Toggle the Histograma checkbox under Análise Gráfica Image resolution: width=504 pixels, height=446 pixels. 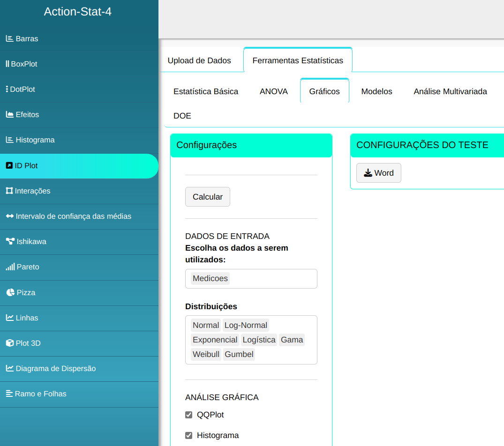click(x=189, y=436)
